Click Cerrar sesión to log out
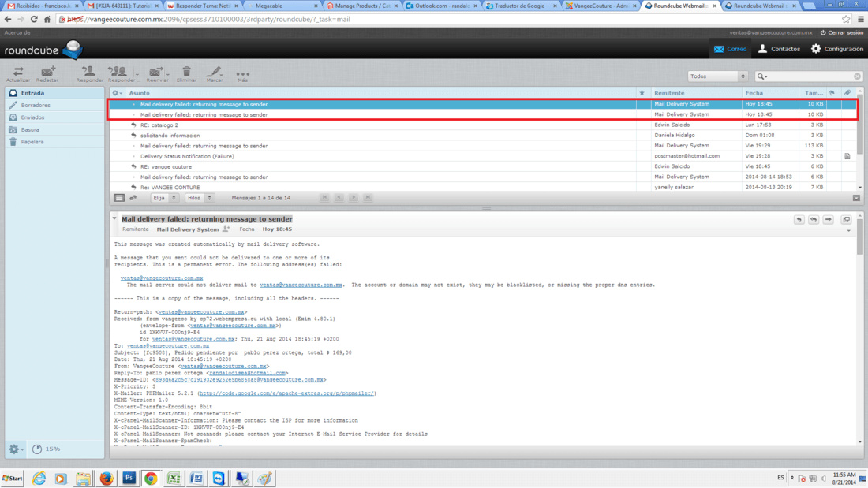The width and height of the screenshot is (868, 488). [x=841, y=32]
